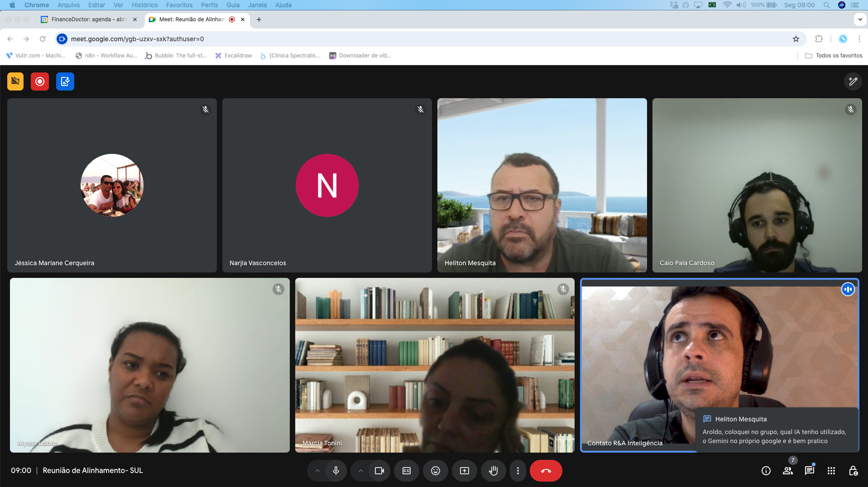Turn on closed captions
This screenshot has height=487, width=868.
click(x=407, y=471)
